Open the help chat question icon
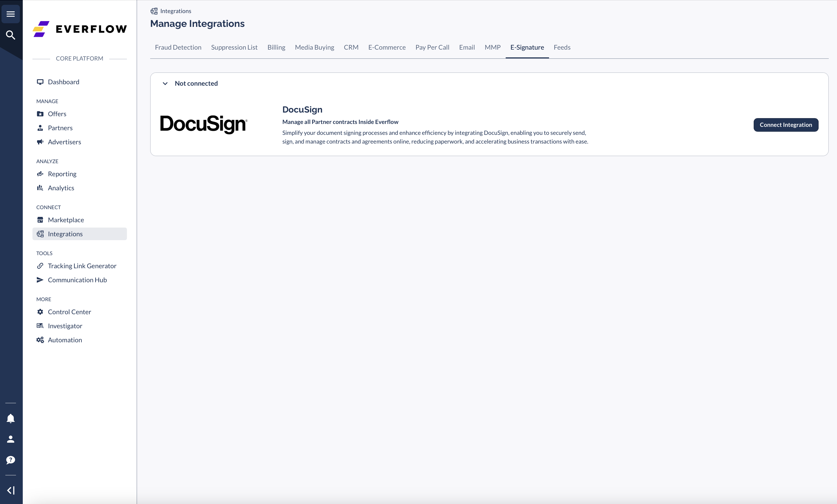 (10, 460)
